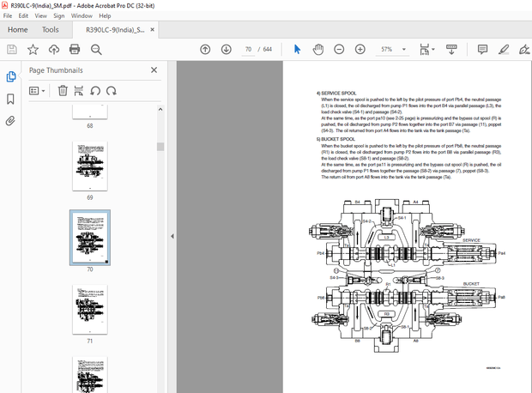This screenshot has width=532, height=393.
Task: Close the Page Thumbnails panel
Action: point(154,70)
